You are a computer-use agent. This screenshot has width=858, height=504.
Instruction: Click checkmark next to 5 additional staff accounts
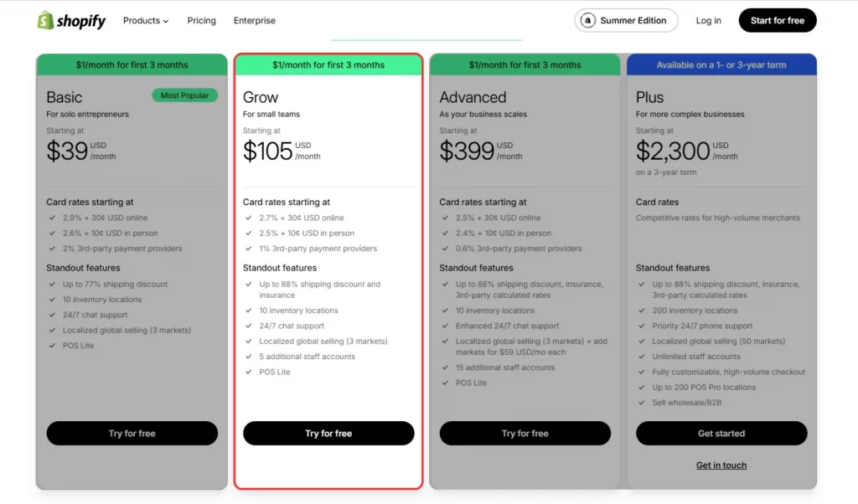click(249, 357)
